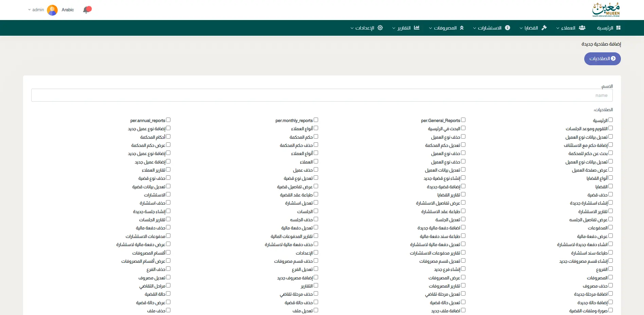Click the الصلاحيات back button

(x=602, y=59)
